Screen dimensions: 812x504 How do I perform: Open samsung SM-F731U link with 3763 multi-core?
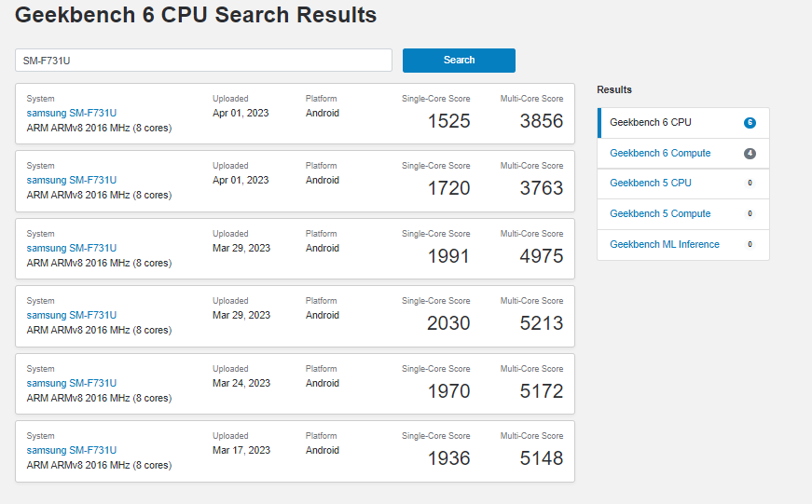pos(72,180)
